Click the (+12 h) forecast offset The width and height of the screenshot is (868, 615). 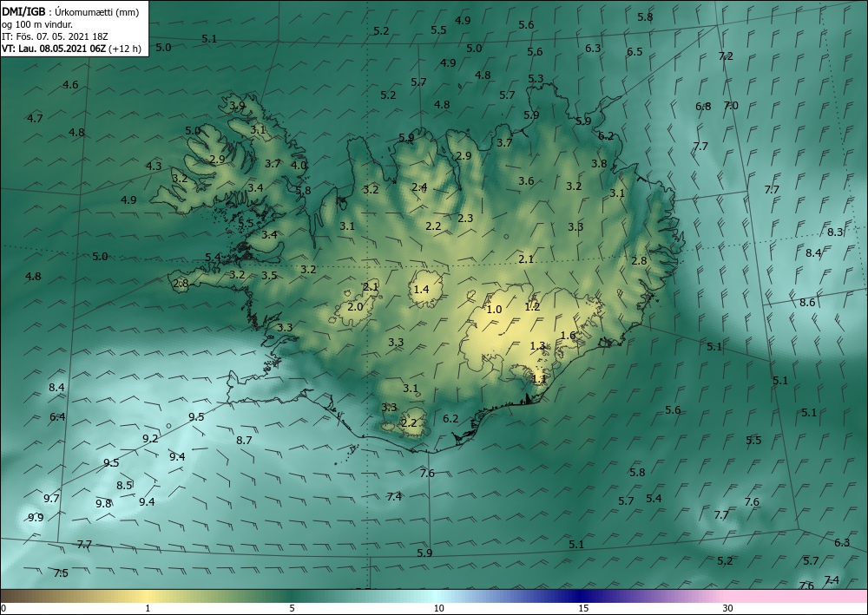click(x=125, y=49)
